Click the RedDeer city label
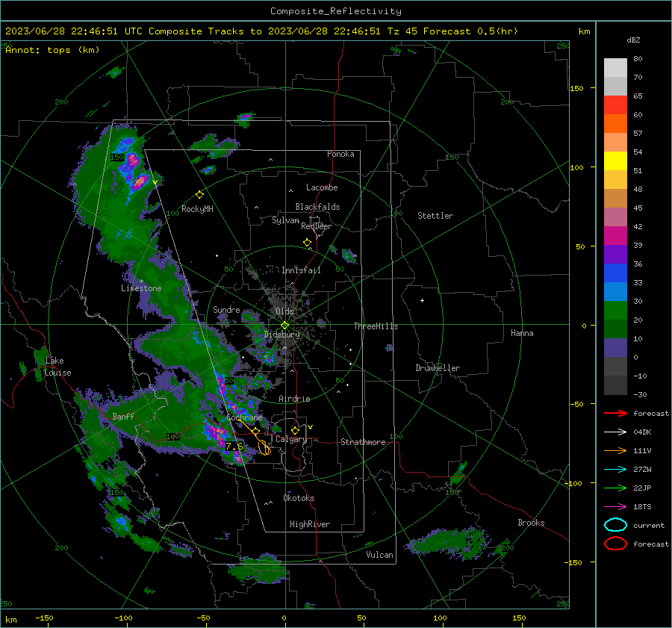 317,226
